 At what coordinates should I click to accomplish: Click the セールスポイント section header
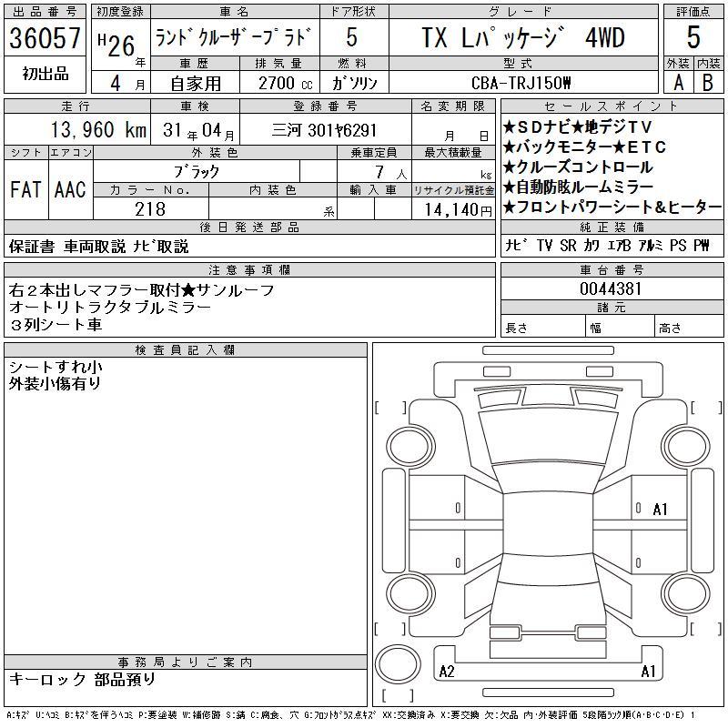pyautogui.click(x=612, y=106)
